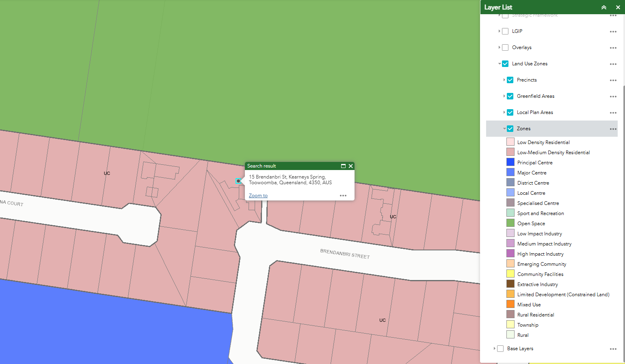Collapse the Layer List panel
Viewport: 625px width, 364px height.
pyautogui.click(x=604, y=7)
